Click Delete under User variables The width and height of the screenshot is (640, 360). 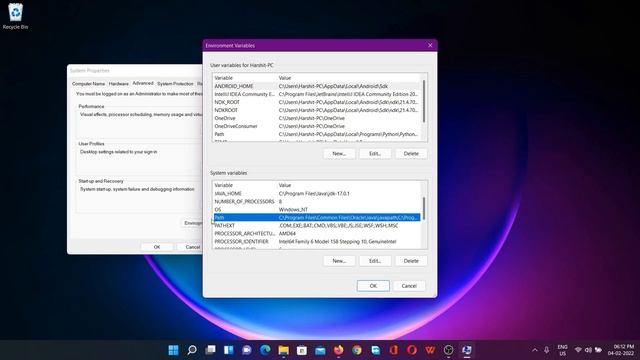(x=411, y=153)
